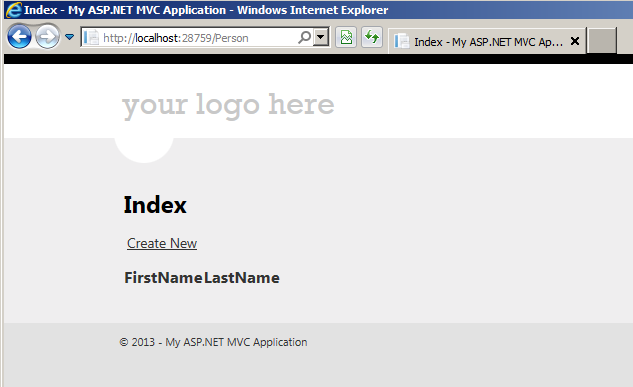The width and height of the screenshot is (633, 387).
Task: Open a new blank tab
Action: point(602,41)
